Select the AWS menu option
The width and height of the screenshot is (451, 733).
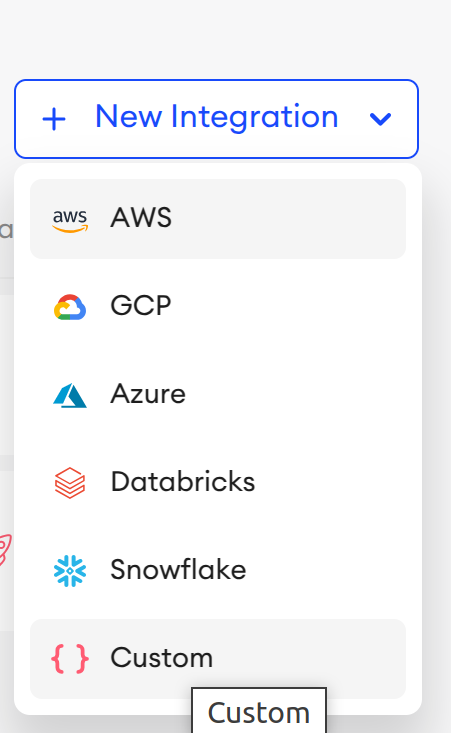[x=218, y=219]
